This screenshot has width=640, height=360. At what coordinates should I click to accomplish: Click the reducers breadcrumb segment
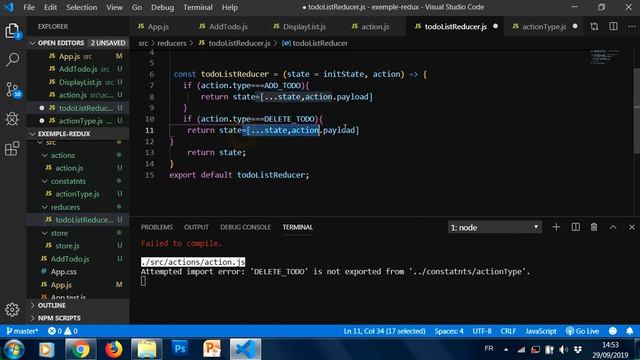pyautogui.click(x=172, y=43)
